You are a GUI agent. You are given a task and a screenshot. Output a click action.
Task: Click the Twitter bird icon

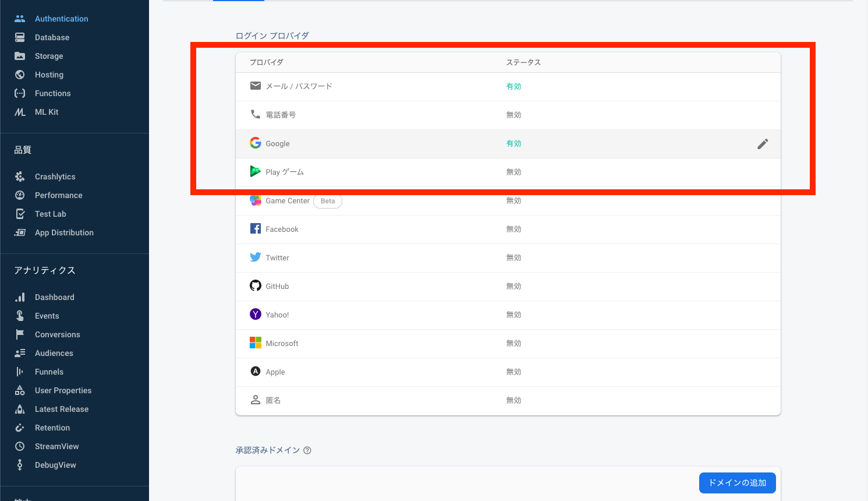[x=256, y=257]
